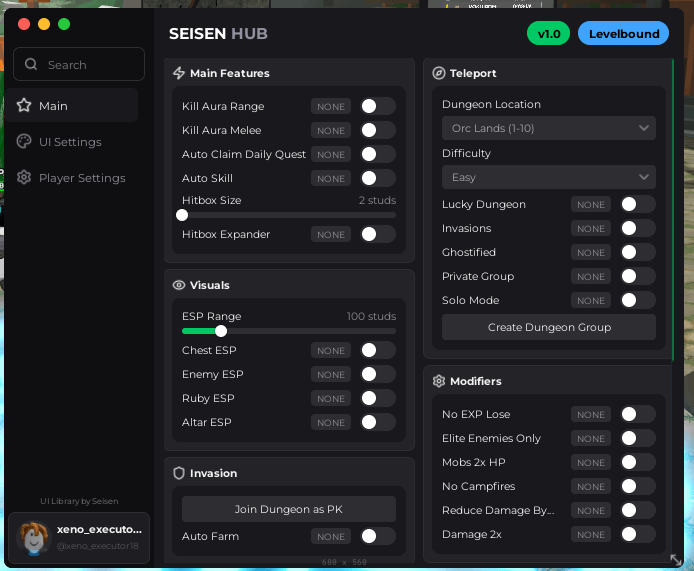The height and width of the screenshot is (571, 694).
Task: Turn on Ruby ESP switch
Action: coord(378,398)
